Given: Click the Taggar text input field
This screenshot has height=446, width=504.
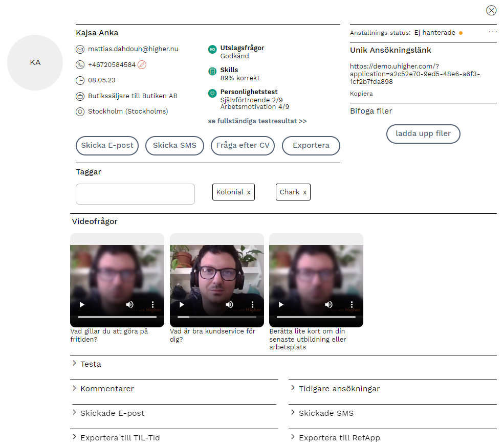Looking at the screenshot, I should [135, 194].
